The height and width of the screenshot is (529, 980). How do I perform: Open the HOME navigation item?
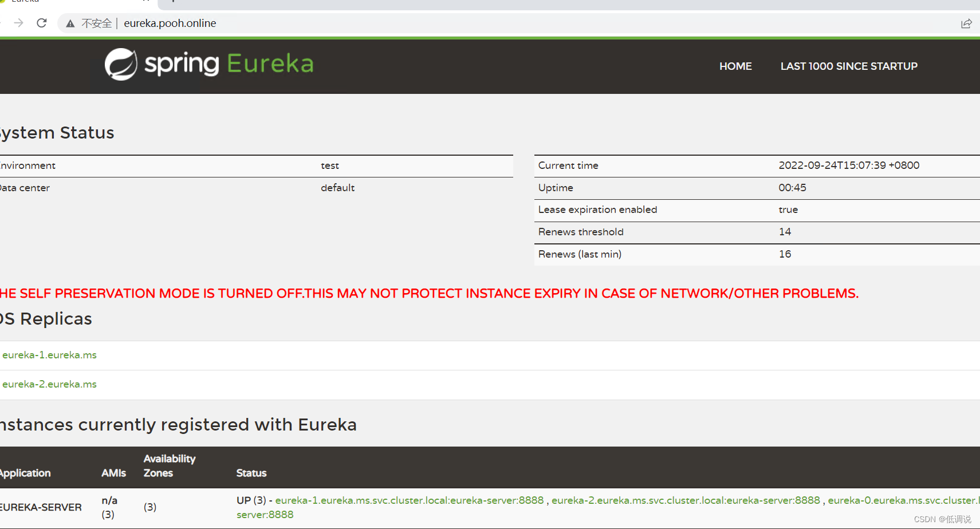click(x=735, y=66)
